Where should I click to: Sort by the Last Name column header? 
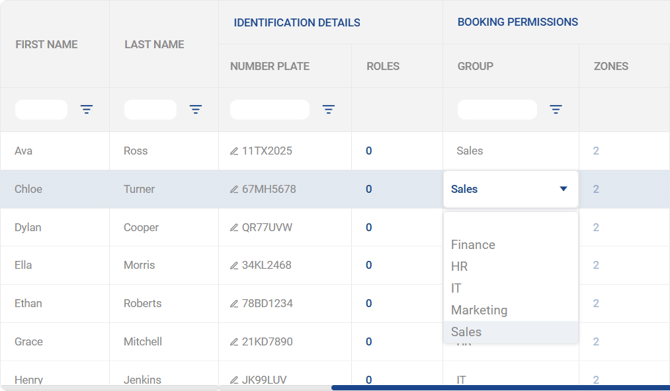pos(154,44)
